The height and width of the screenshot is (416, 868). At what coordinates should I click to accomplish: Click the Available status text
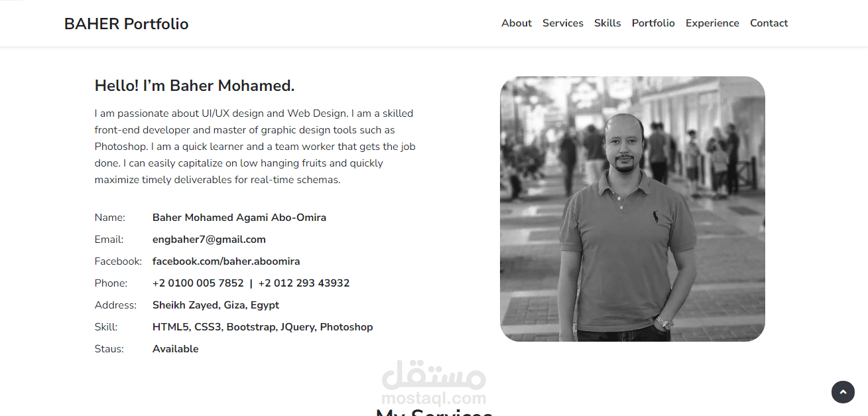176,349
